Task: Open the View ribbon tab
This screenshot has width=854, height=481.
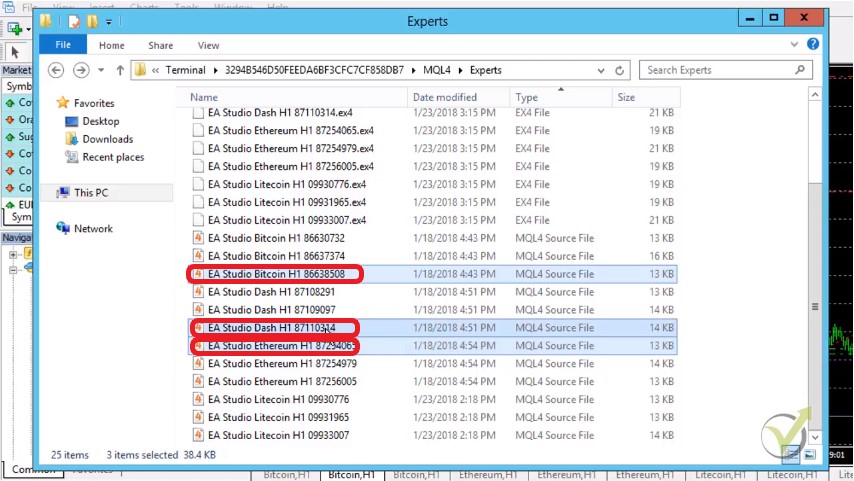Action: (x=208, y=45)
